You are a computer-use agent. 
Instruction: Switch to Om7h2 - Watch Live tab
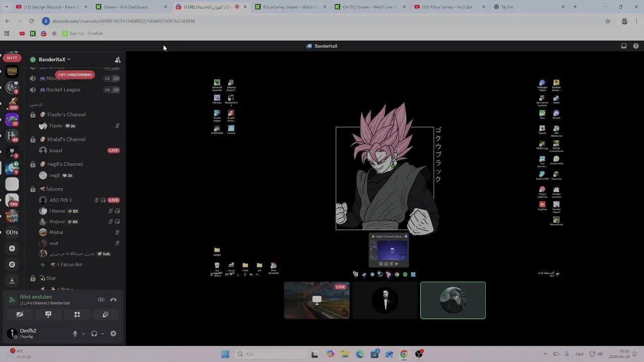(370, 7)
